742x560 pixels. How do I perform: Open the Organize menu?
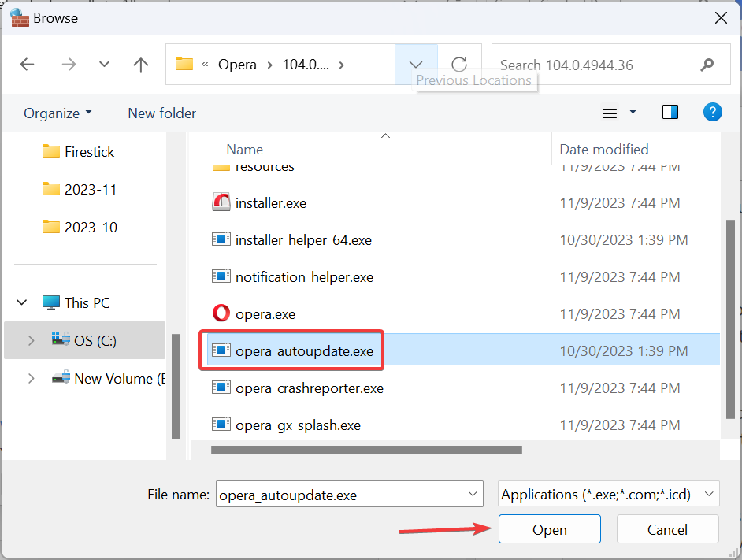(x=58, y=113)
